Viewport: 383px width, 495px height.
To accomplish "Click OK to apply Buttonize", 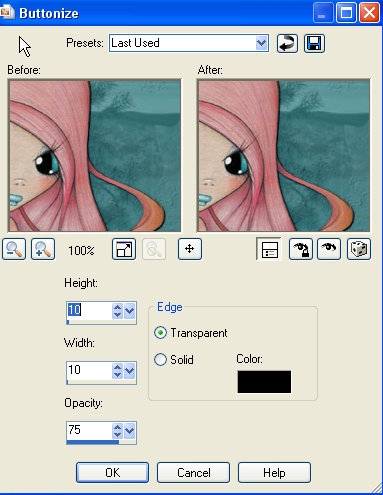I will point(112,473).
